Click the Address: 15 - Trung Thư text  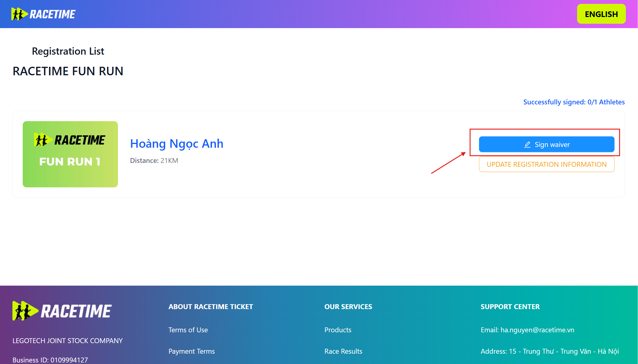tap(550, 351)
